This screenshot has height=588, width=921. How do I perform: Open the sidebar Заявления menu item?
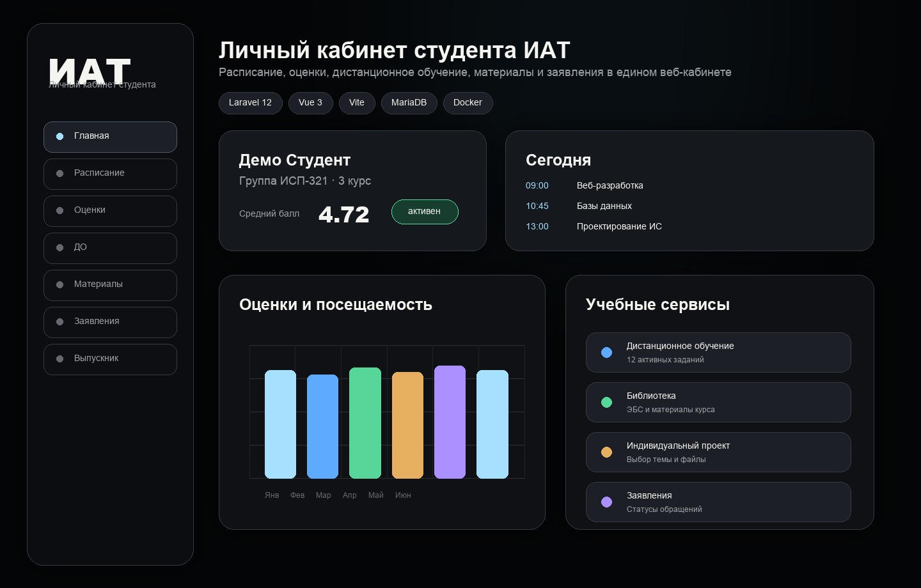tap(110, 322)
